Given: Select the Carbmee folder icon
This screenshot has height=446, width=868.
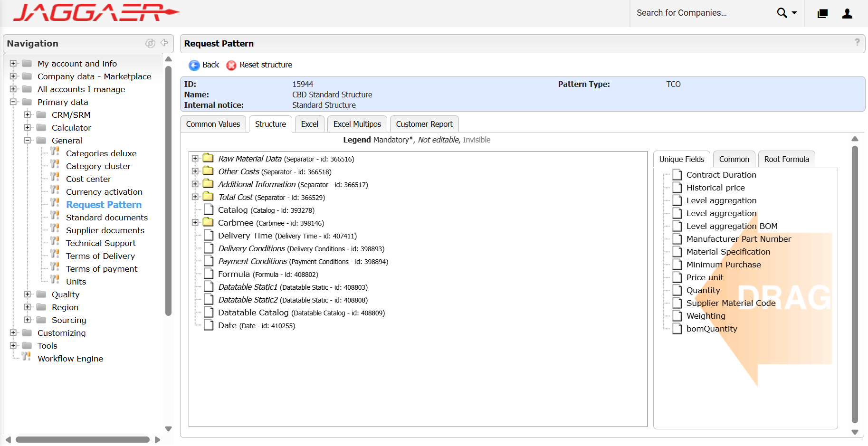Looking at the screenshot, I should (208, 222).
